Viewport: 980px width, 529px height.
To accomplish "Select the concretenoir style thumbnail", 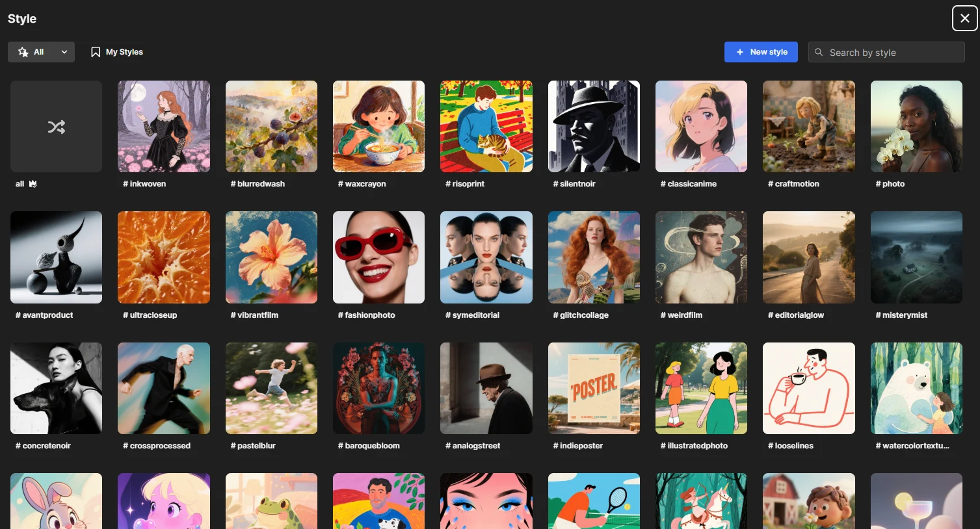I will tap(56, 388).
